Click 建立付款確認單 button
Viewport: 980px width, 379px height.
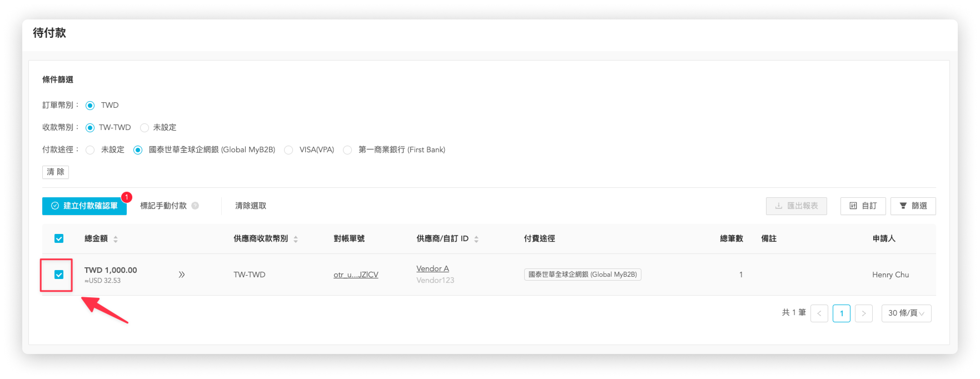(x=84, y=206)
